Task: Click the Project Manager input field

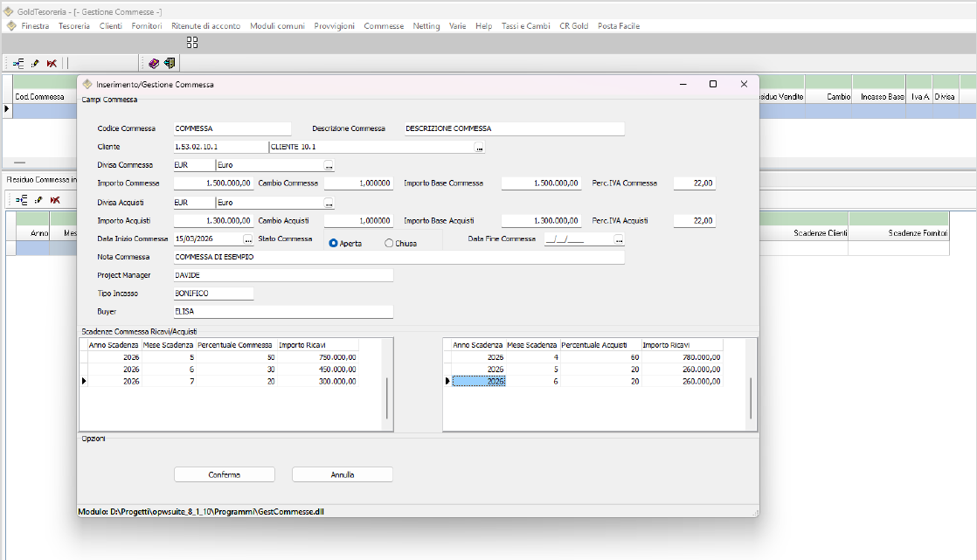Action: tap(283, 275)
